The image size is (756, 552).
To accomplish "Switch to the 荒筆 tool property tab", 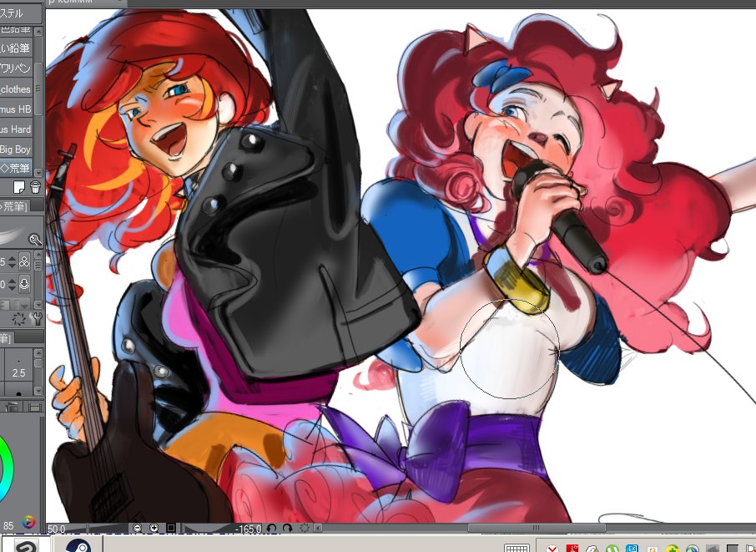I will point(14,206).
